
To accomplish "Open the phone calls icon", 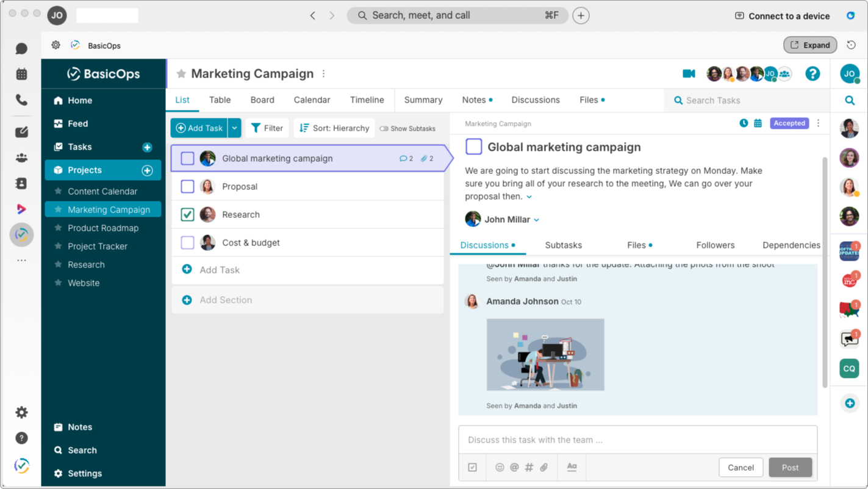I will click(x=21, y=100).
